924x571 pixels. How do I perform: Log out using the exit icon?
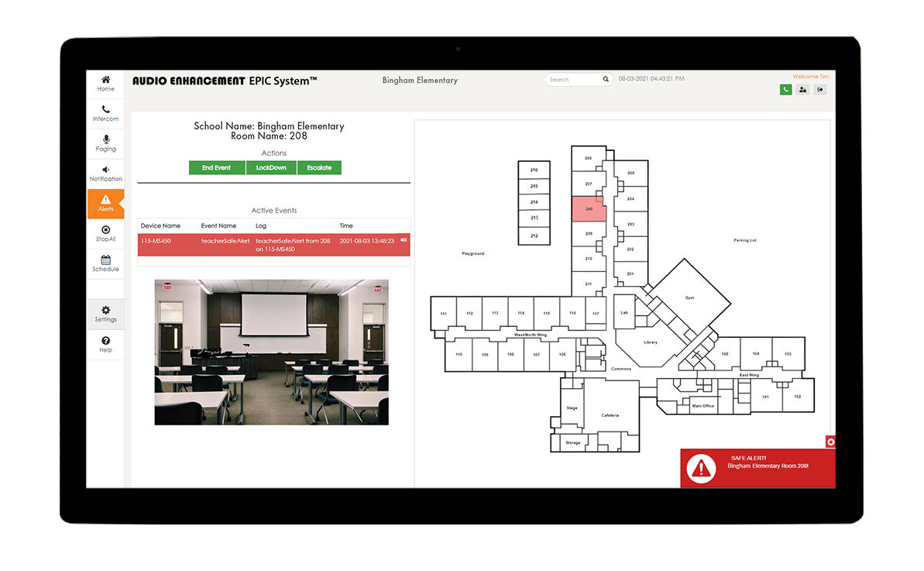(x=819, y=90)
